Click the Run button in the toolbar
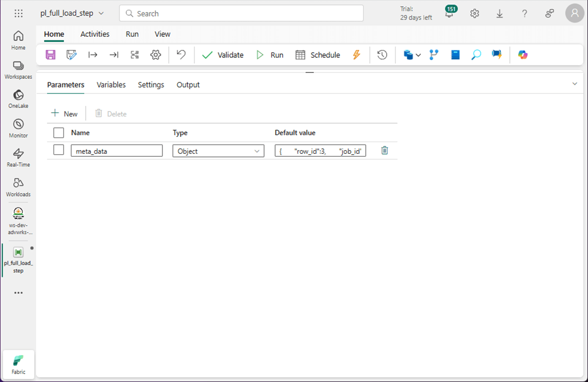The height and width of the screenshot is (382, 588). [x=269, y=55]
